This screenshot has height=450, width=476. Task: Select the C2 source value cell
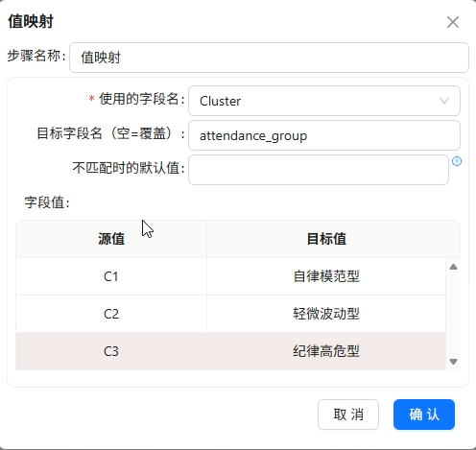[111, 314]
